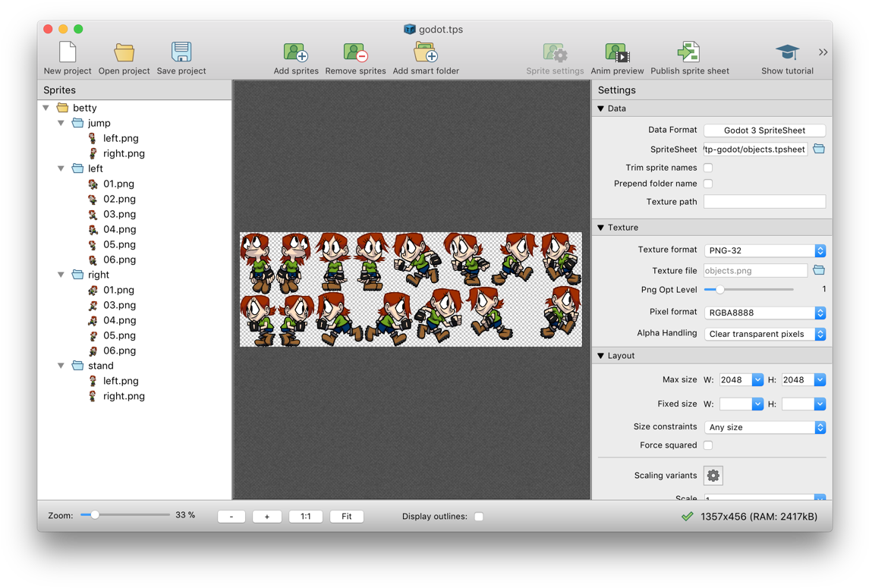Click the Texture file field

pos(755,270)
